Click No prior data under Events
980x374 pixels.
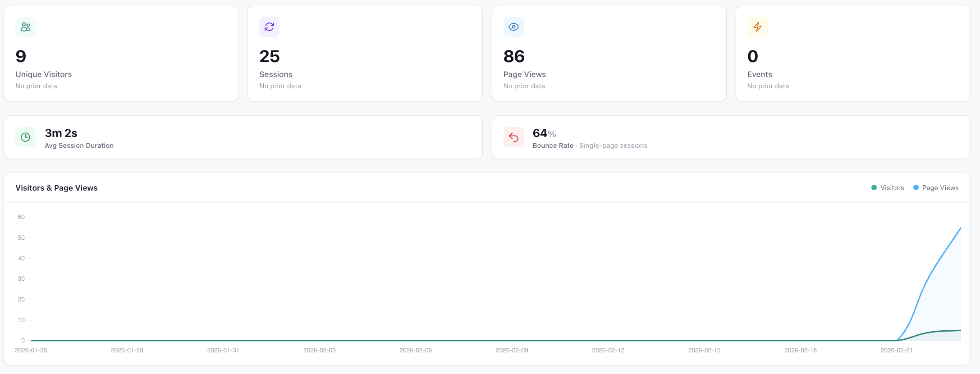click(x=768, y=86)
